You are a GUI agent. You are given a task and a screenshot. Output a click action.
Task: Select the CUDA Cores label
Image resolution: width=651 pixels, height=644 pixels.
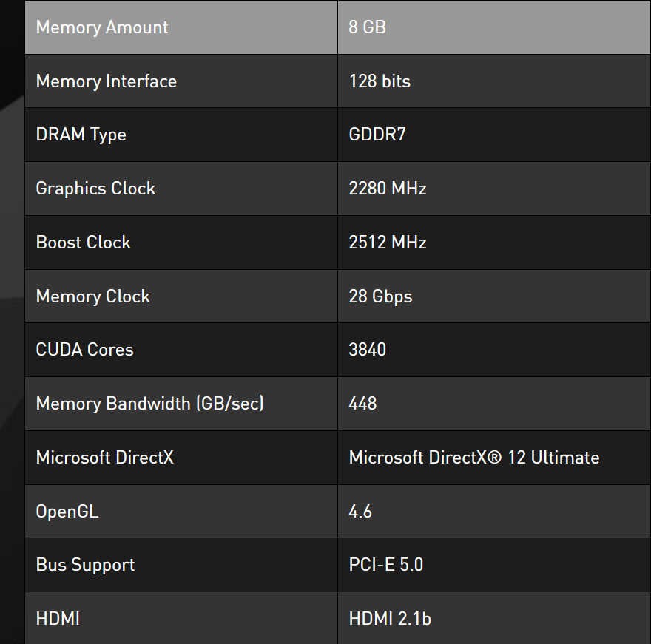click(85, 350)
